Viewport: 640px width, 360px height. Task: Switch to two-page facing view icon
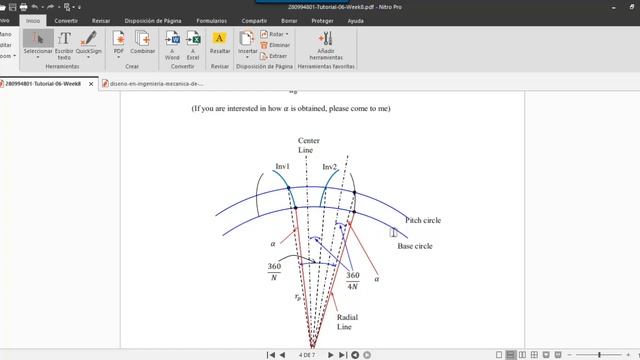[522, 355]
